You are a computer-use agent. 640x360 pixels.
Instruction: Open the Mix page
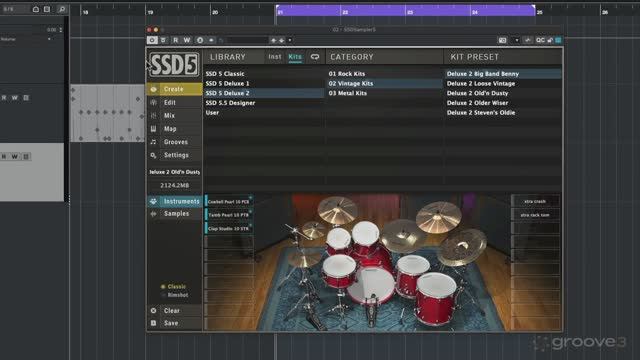click(175, 116)
